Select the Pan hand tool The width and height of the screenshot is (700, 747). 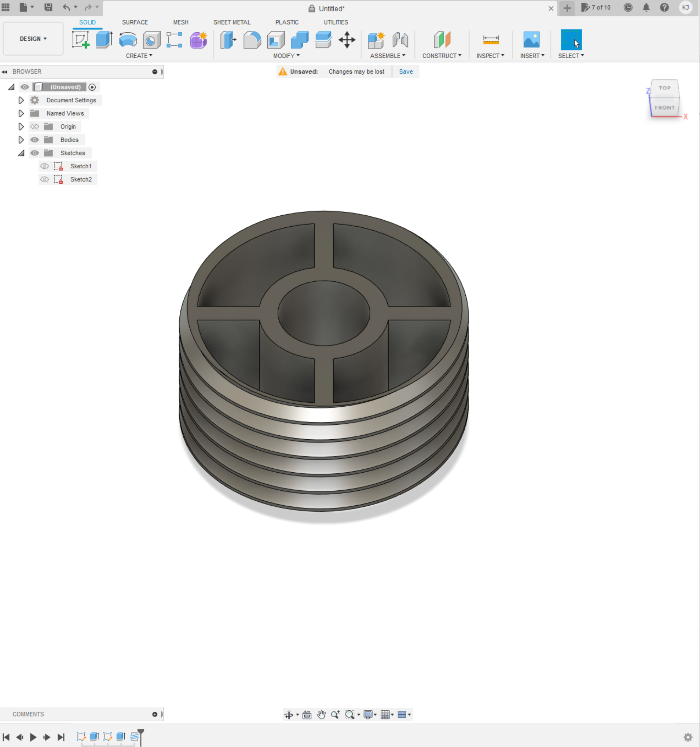(321, 715)
